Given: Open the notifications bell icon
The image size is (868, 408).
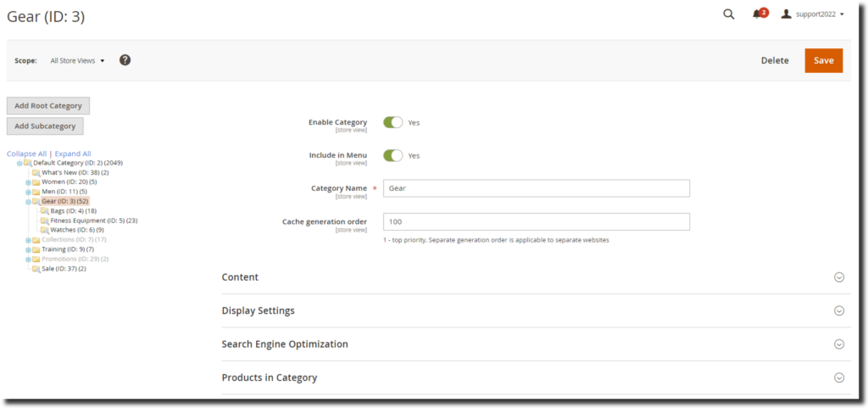Looking at the screenshot, I should pos(757,15).
